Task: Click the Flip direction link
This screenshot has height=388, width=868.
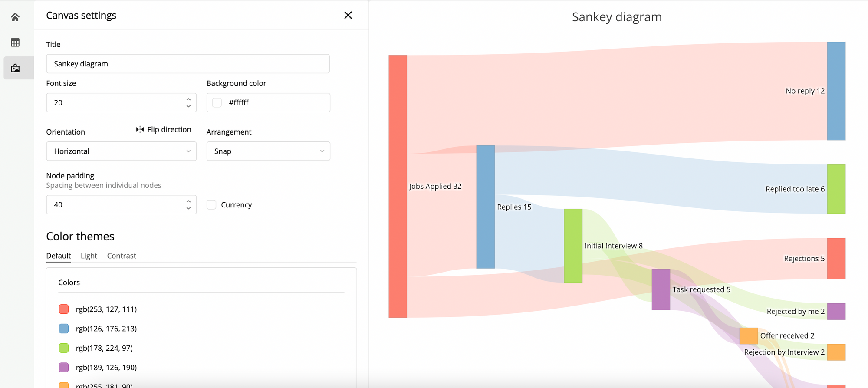Action: pyautogui.click(x=164, y=129)
